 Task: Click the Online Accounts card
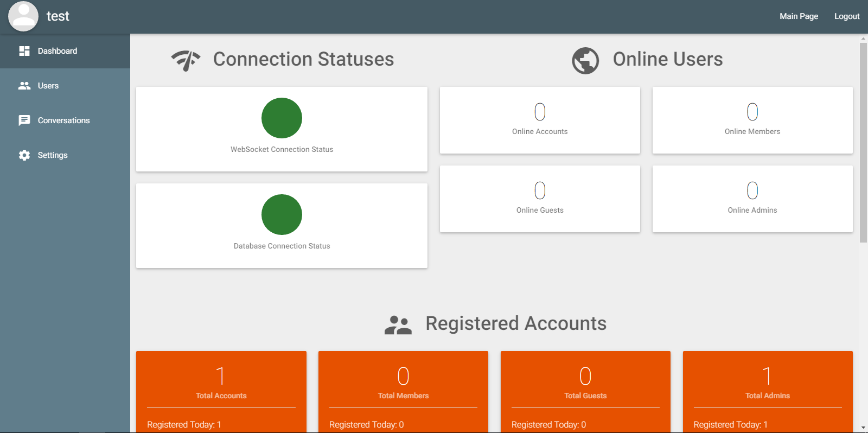click(540, 120)
